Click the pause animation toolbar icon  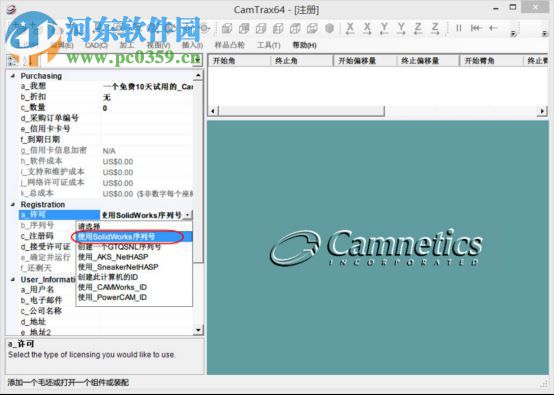pyautogui.click(x=459, y=28)
